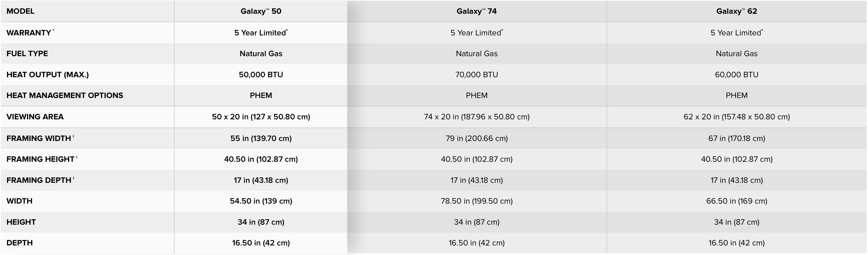
Task: Click the 55 in (139.70 cm) framing width
Action: 261,138
